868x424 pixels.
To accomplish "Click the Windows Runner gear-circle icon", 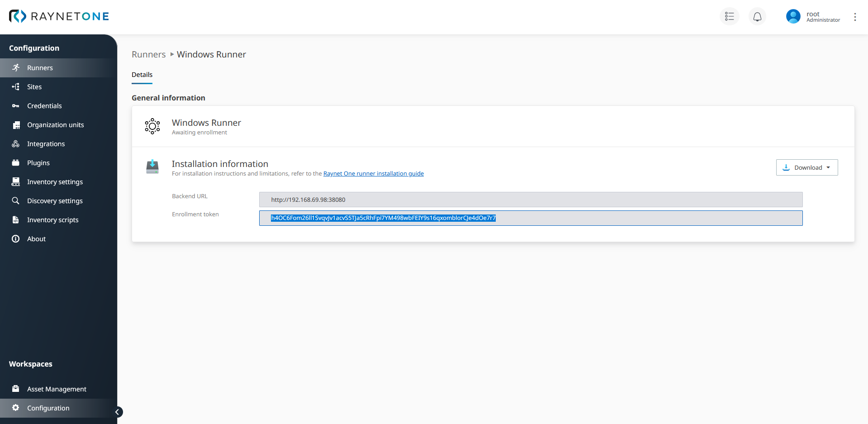I will (152, 126).
